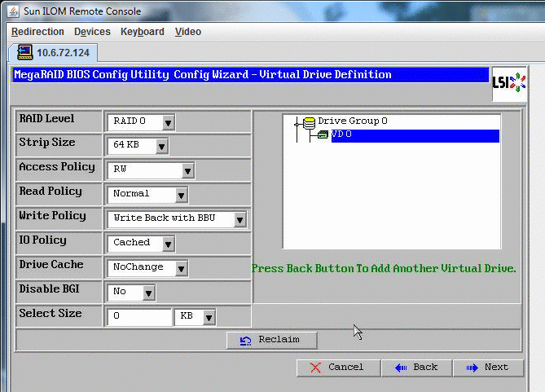The image size is (545, 392).
Task: Click the Select Size value field
Action: (140, 316)
